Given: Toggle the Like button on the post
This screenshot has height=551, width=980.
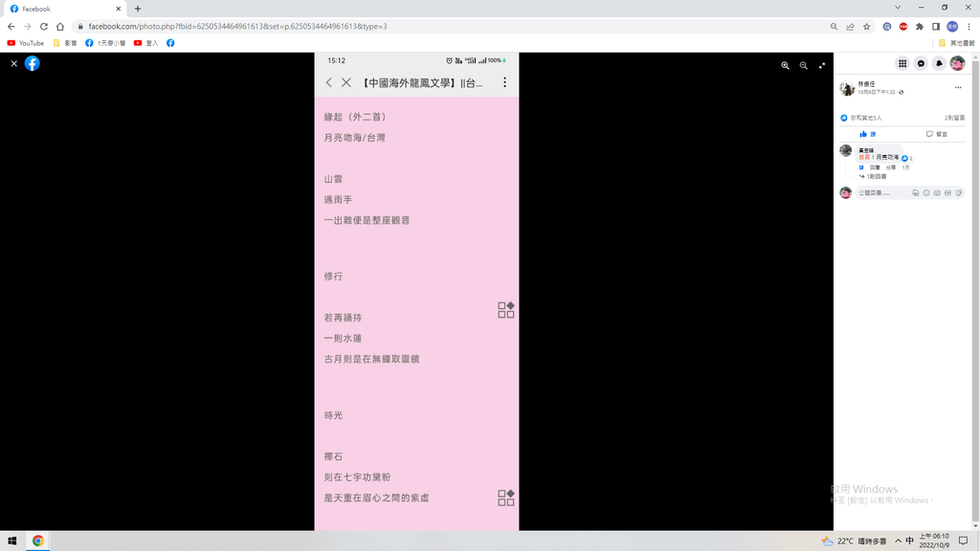Looking at the screenshot, I should pyautogui.click(x=867, y=134).
